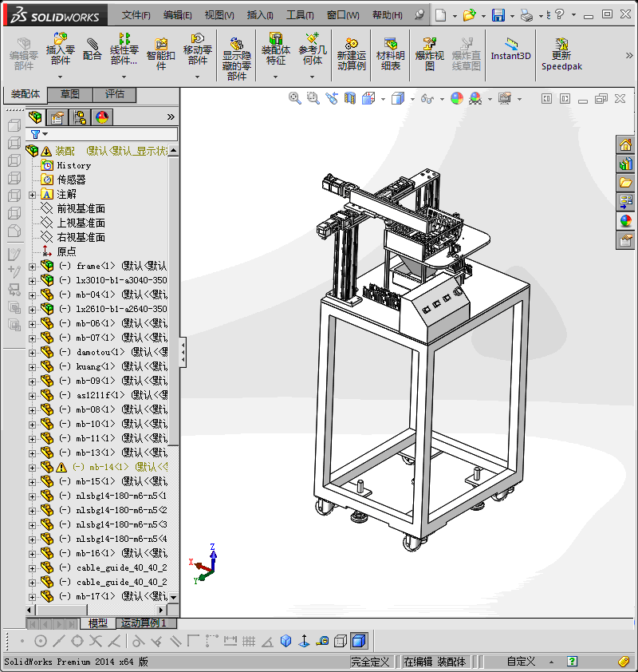The height and width of the screenshot is (672, 638).
Task: Click the pin icon next to Help menu
Action: (419, 15)
